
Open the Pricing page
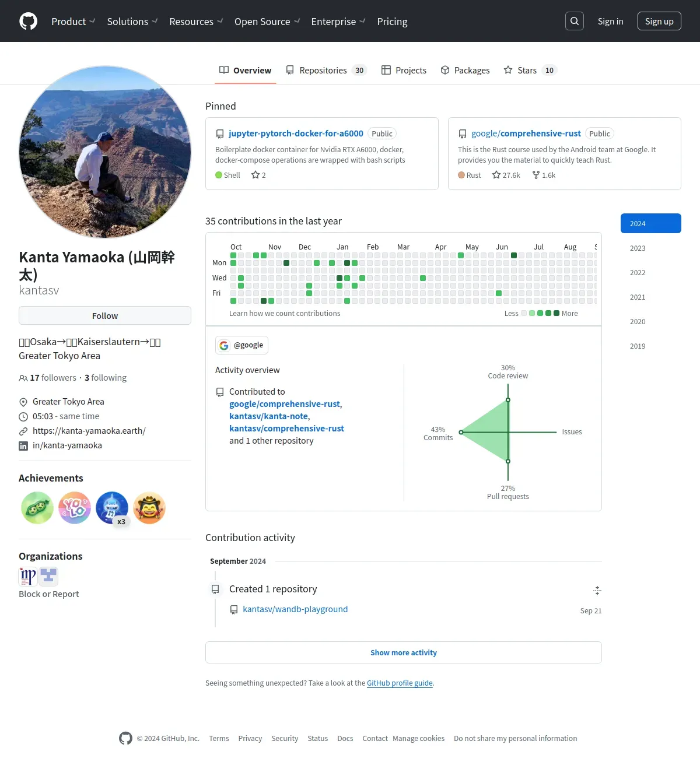(392, 21)
